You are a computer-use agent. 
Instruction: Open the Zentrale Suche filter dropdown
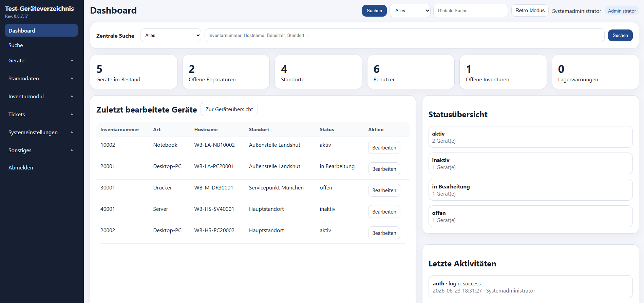171,35
